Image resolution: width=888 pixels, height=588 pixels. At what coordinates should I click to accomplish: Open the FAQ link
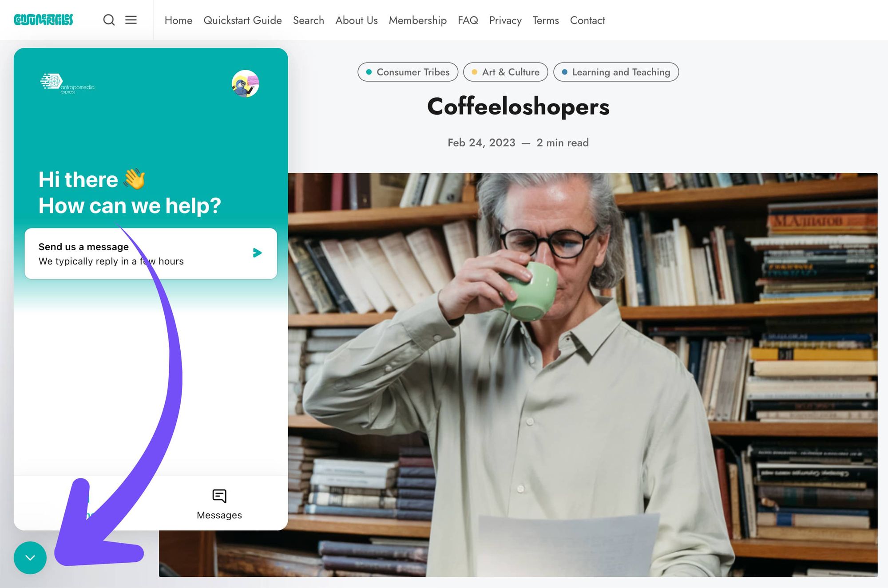[468, 20]
